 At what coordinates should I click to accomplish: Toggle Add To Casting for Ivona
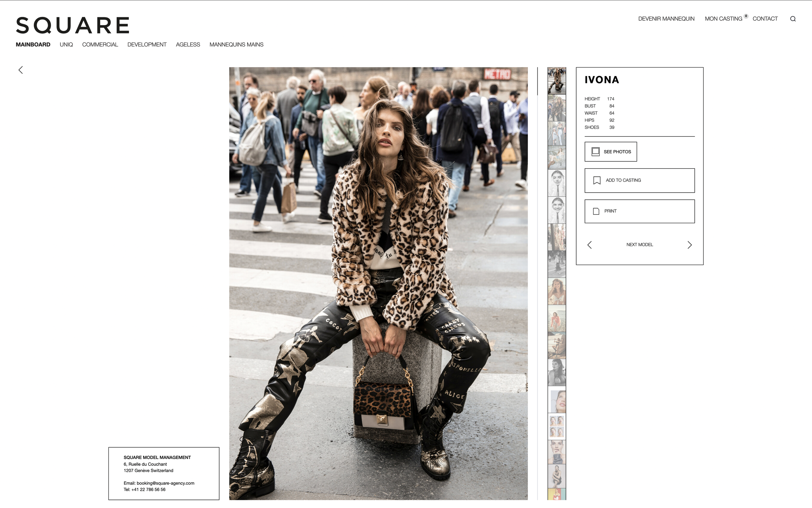coord(639,180)
